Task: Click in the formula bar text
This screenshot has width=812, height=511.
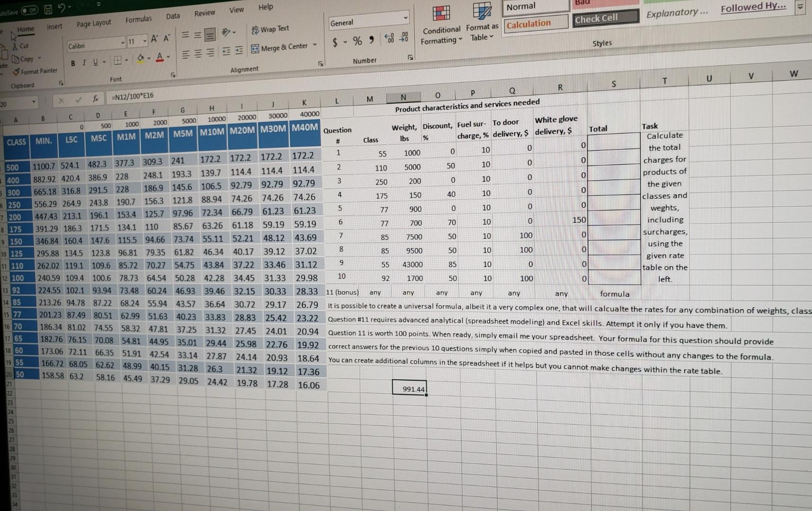Action: tap(132, 96)
